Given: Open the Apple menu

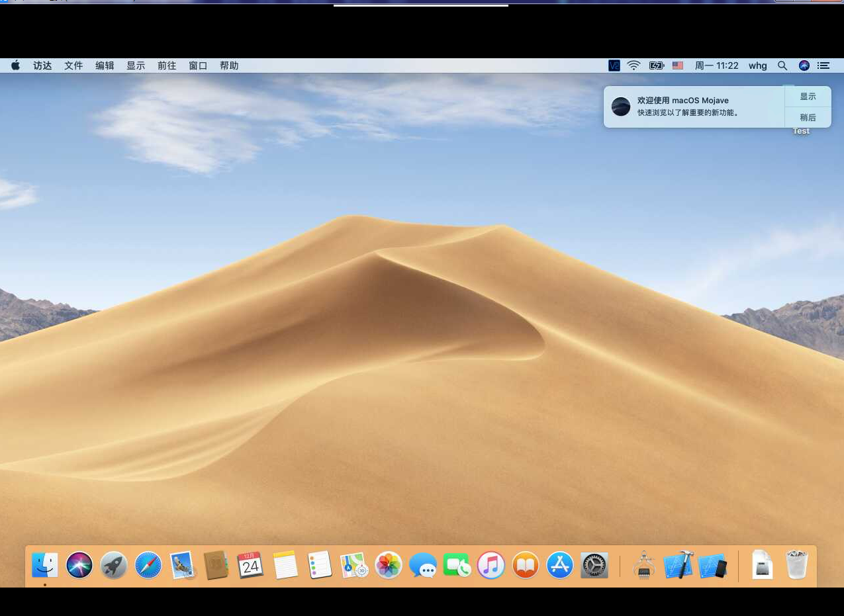Looking at the screenshot, I should point(16,66).
